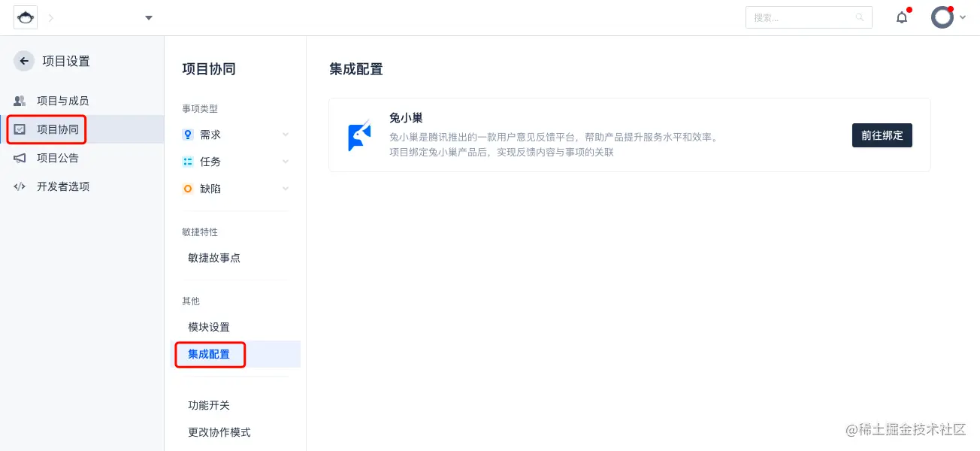Click the 项目设置 title text
The height and width of the screenshot is (451, 980).
[x=66, y=62]
